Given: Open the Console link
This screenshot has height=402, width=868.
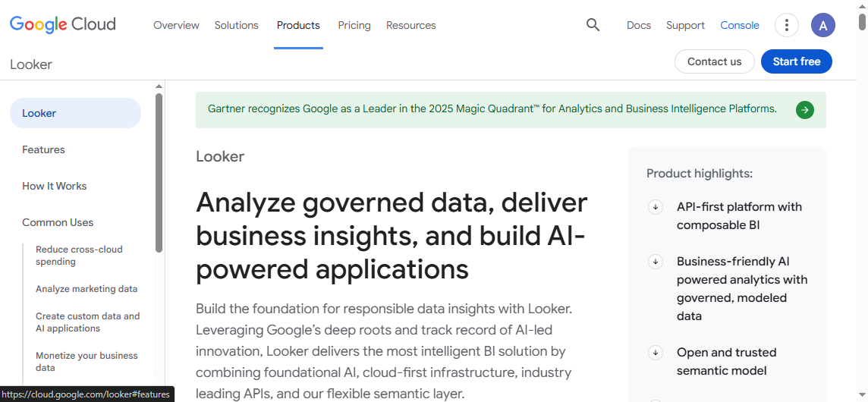Looking at the screenshot, I should tap(739, 25).
